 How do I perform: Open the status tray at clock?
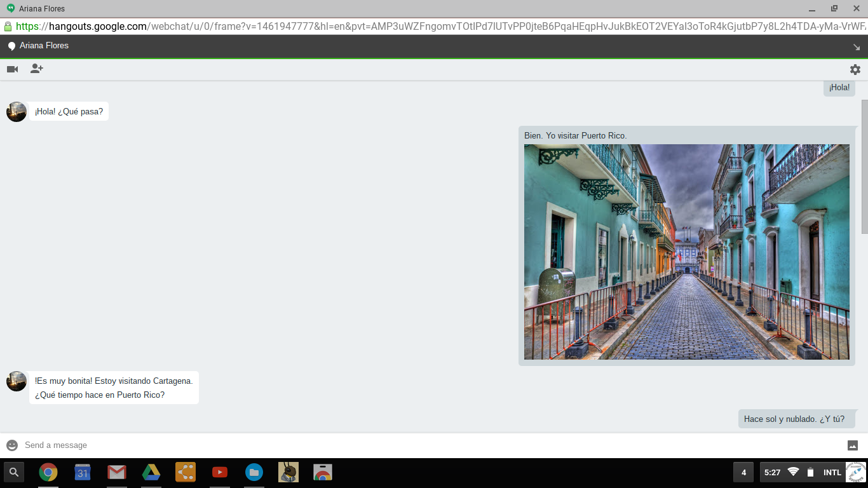coord(772,472)
